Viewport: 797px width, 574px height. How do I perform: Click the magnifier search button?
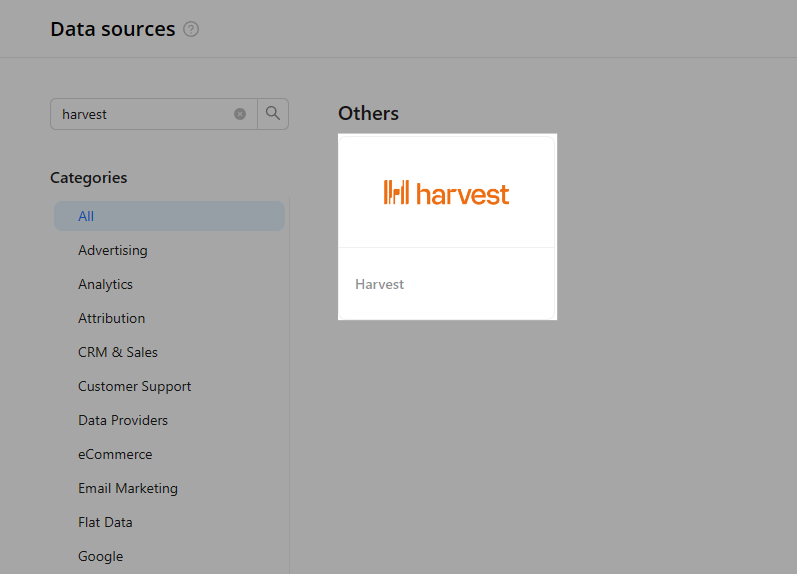point(273,114)
